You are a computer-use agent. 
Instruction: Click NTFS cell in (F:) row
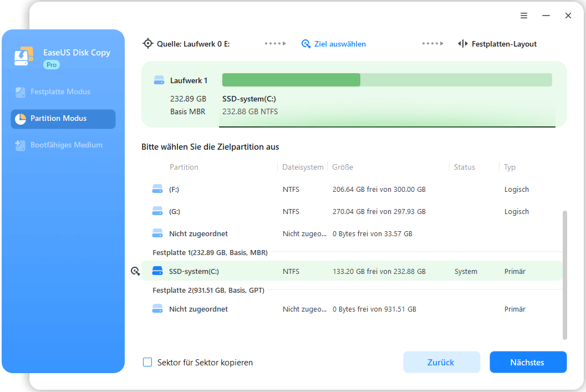coord(291,190)
